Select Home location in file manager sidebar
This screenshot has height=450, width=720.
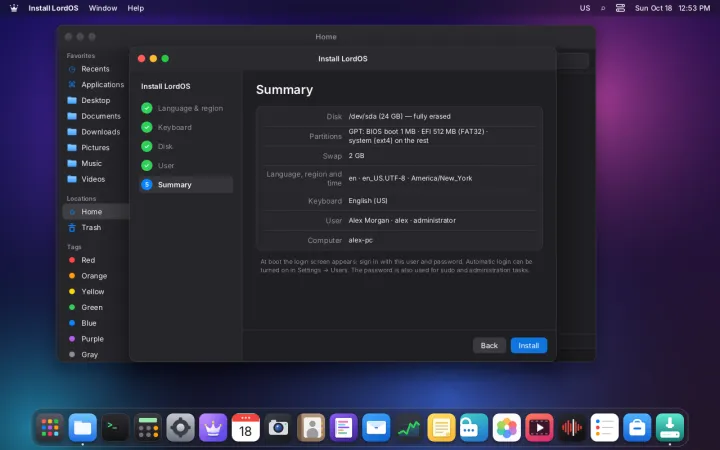(x=95, y=212)
